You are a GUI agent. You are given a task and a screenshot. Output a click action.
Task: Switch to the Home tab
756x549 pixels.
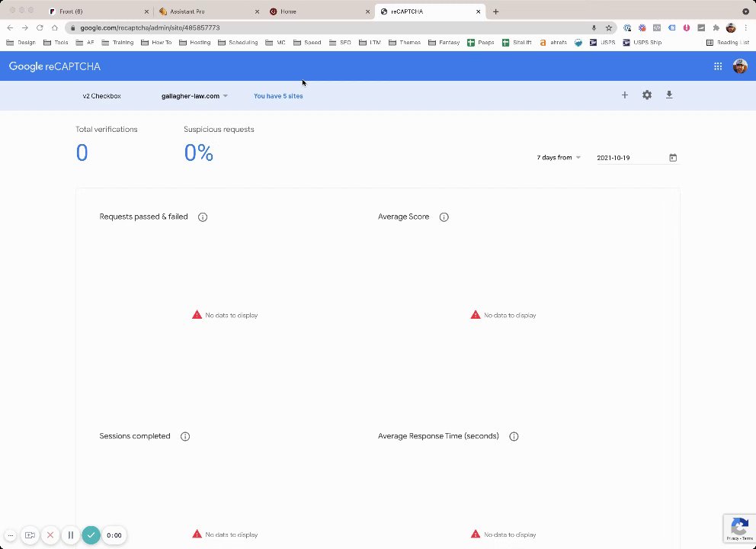319,11
